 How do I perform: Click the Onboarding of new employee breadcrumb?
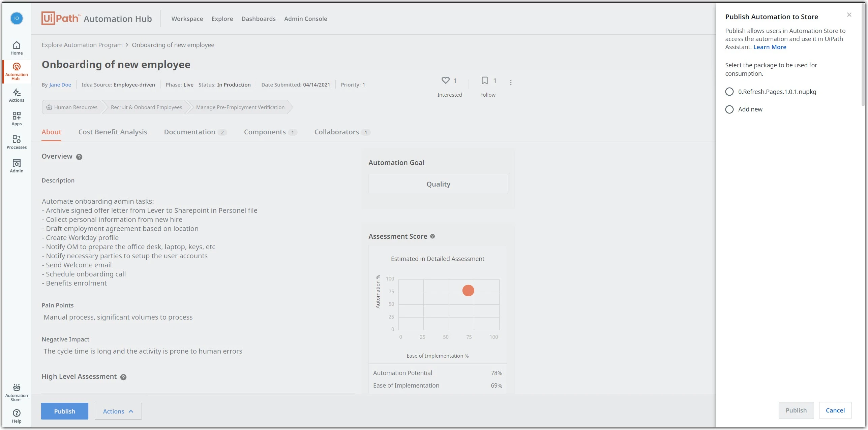[x=173, y=45]
